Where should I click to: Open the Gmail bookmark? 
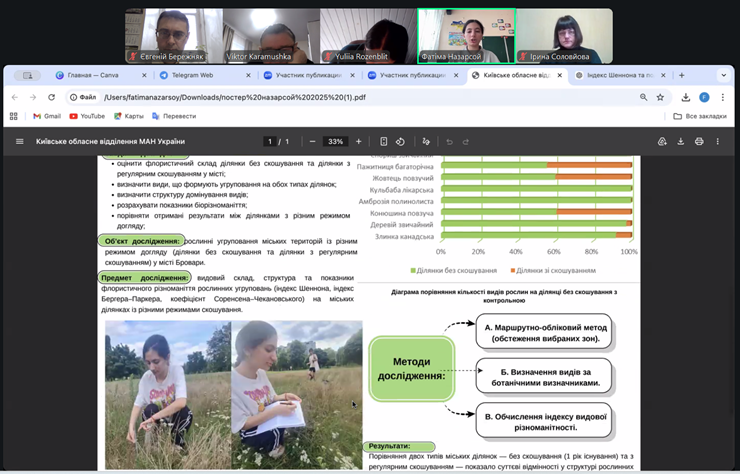coord(46,116)
